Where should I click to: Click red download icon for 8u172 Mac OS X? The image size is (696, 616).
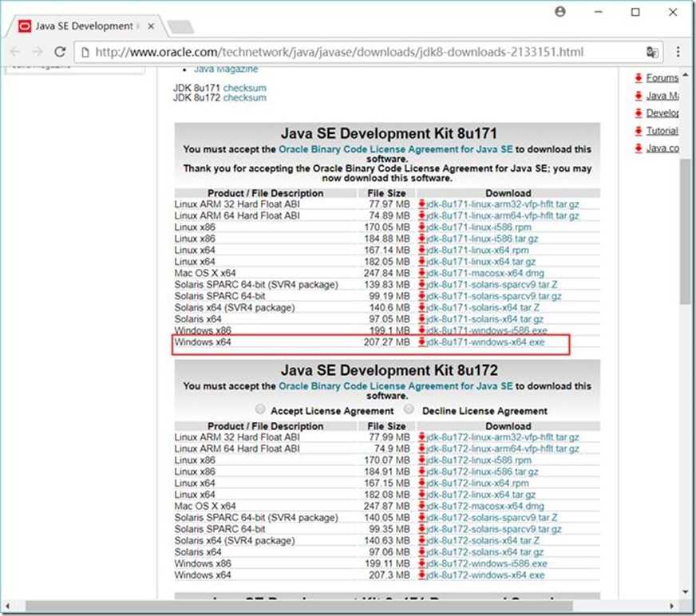421,506
